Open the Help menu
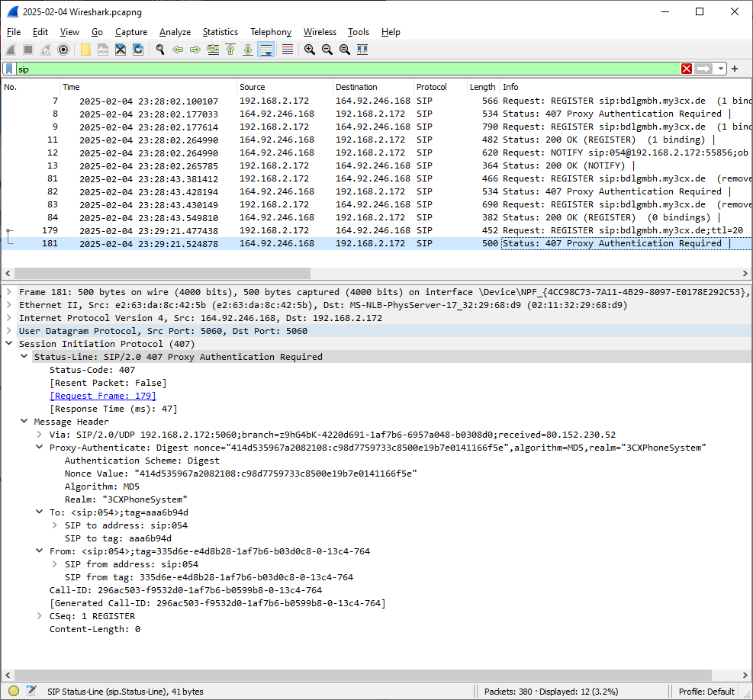Viewport: 753px width, 700px height. [x=391, y=32]
